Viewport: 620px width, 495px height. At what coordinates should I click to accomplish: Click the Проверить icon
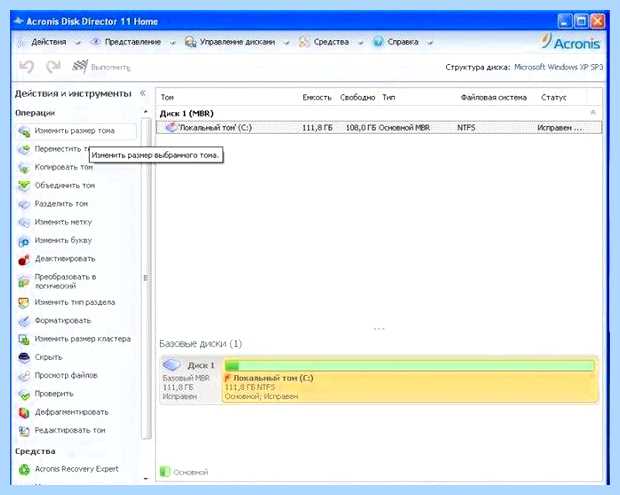pyautogui.click(x=24, y=394)
